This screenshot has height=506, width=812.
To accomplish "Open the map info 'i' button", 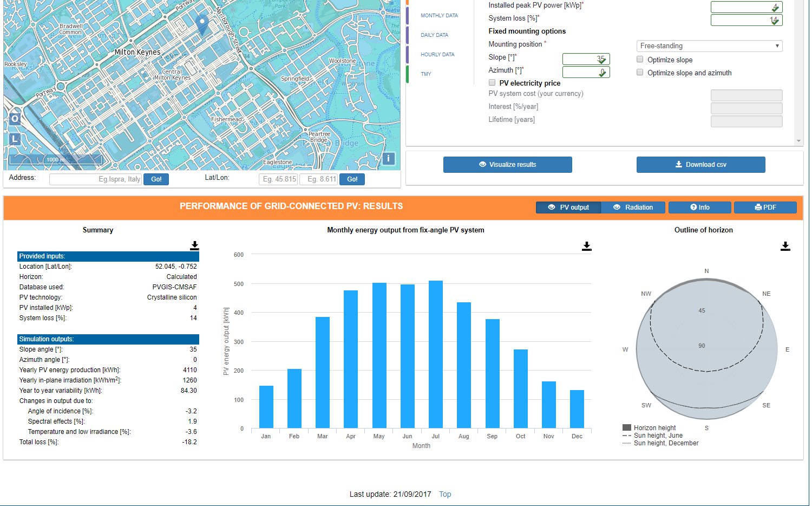I will tap(388, 159).
